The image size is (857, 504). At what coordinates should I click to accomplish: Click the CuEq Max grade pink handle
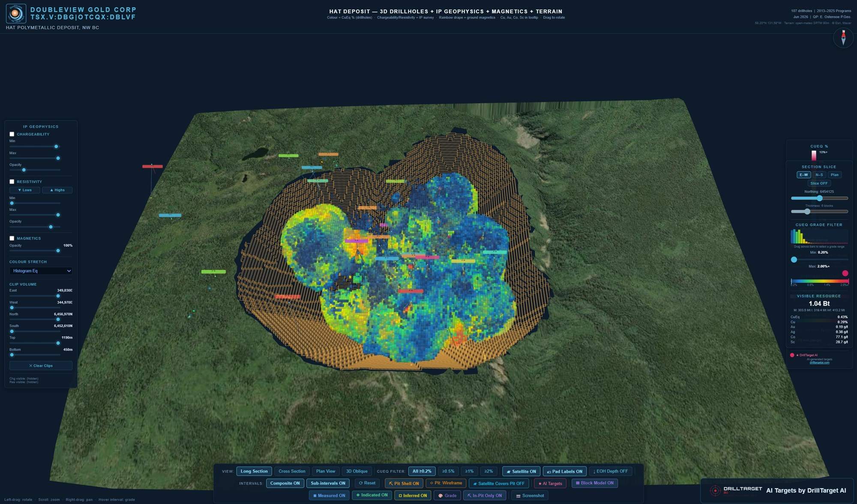[x=845, y=273]
